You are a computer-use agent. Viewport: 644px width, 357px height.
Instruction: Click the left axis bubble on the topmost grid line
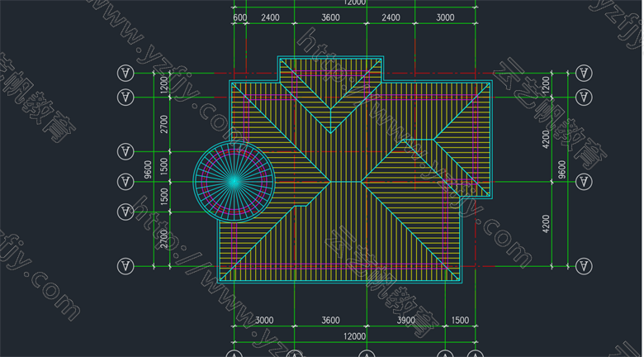click(x=125, y=74)
